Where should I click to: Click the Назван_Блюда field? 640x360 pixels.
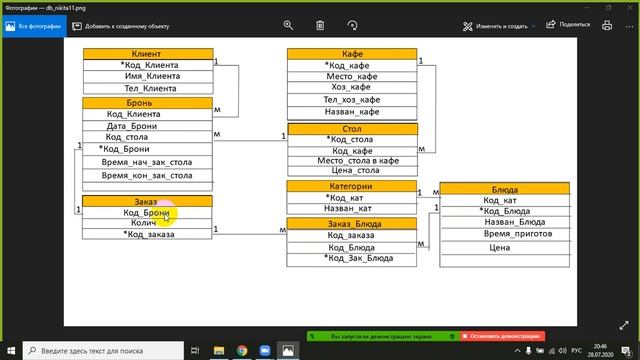tap(504, 222)
